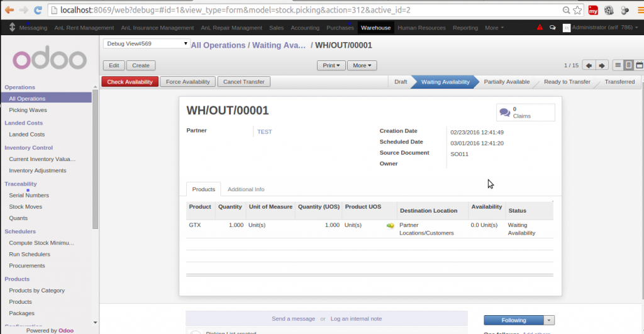Go to the next record arrow
The image size is (644, 334).
point(602,65)
